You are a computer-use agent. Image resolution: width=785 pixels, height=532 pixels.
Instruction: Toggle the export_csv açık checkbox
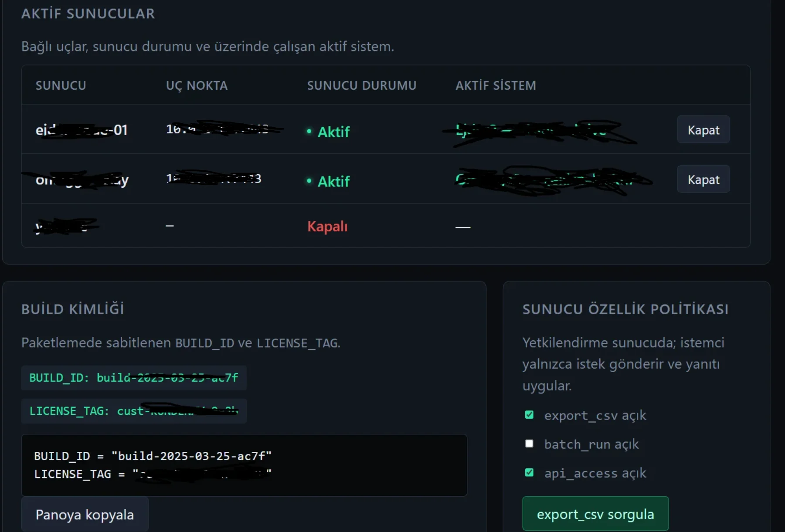click(529, 415)
